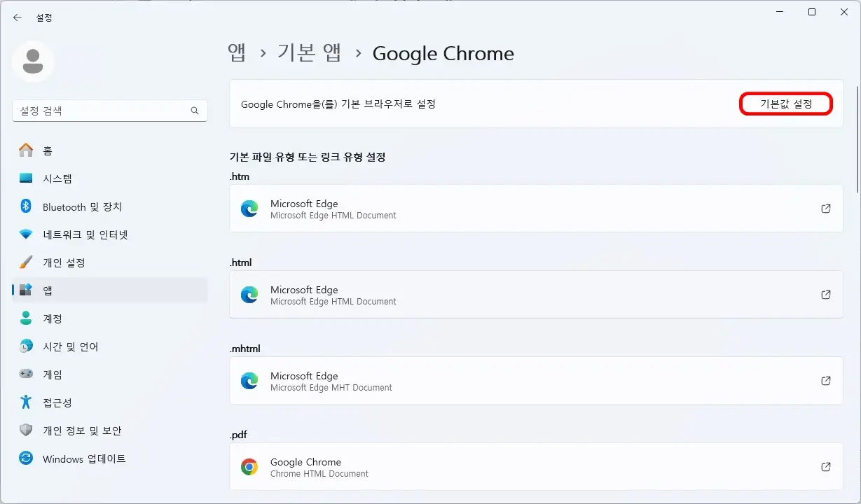The height and width of the screenshot is (504, 861).
Task: Open 개인 설정 category
Action: pos(110,262)
